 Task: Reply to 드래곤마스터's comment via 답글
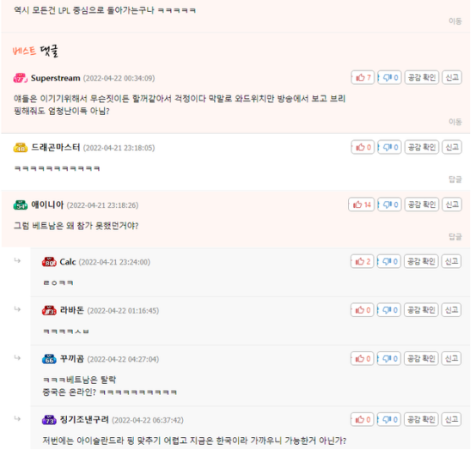coord(455,179)
